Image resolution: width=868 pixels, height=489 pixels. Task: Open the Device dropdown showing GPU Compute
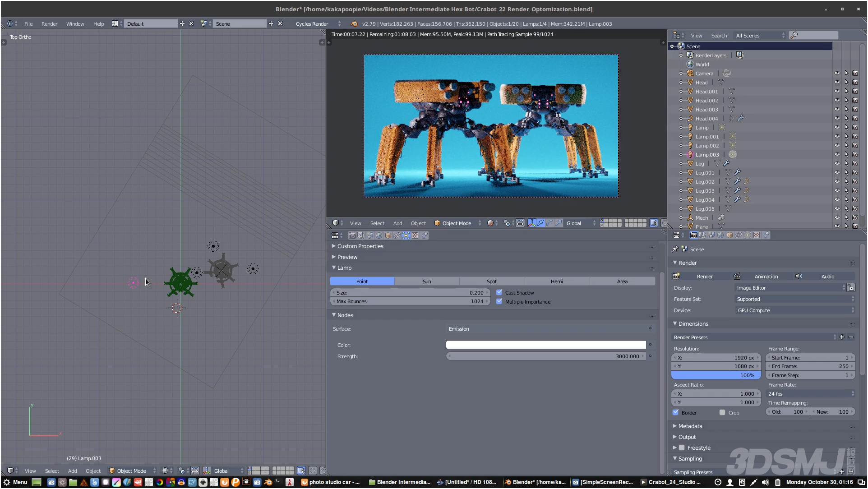coord(795,310)
